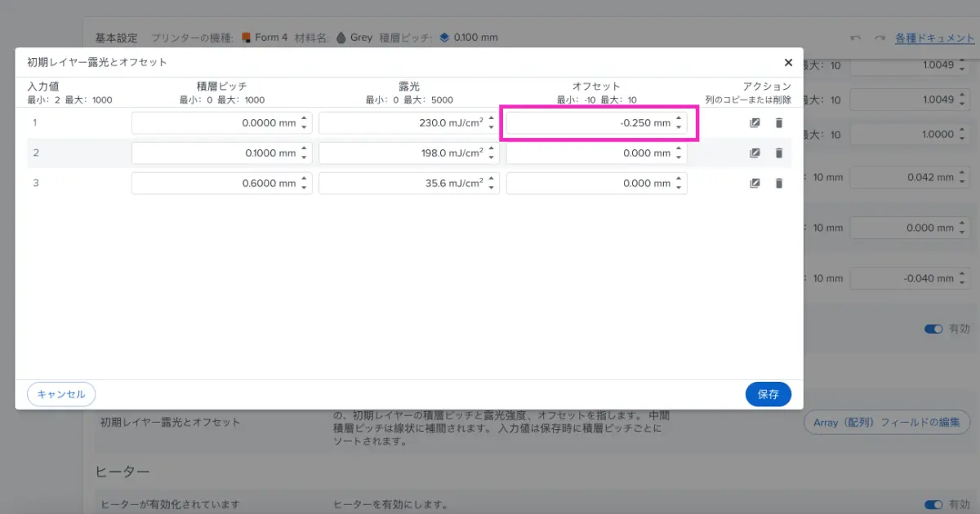This screenshot has width=980, height=514.
Task: Delete row 3 with its trash icon
Action: pyautogui.click(x=778, y=184)
